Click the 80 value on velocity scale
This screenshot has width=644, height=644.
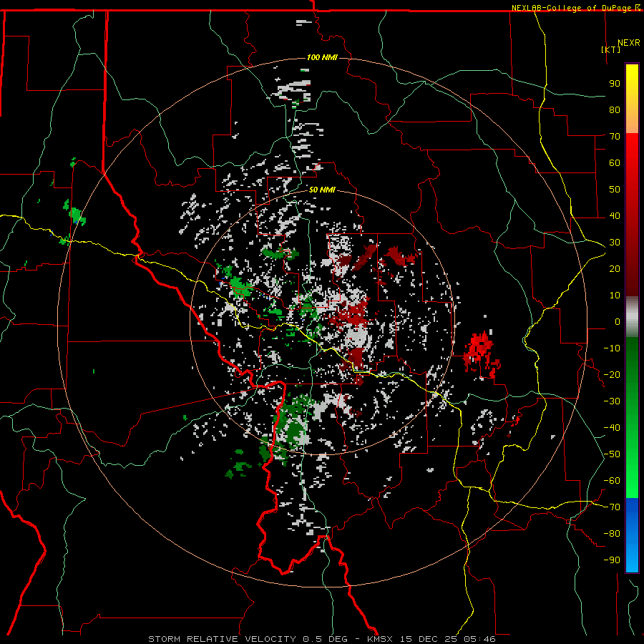coord(615,110)
